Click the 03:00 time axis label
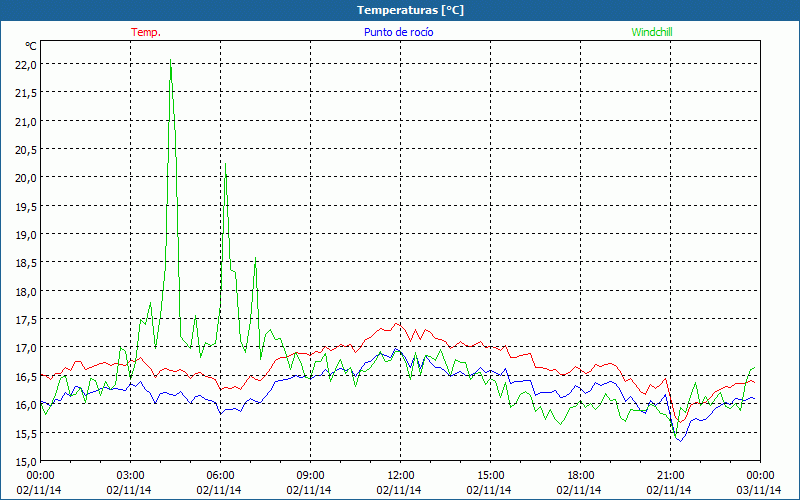This screenshot has width=800, height=500. pyautogui.click(x=130, y=476)
